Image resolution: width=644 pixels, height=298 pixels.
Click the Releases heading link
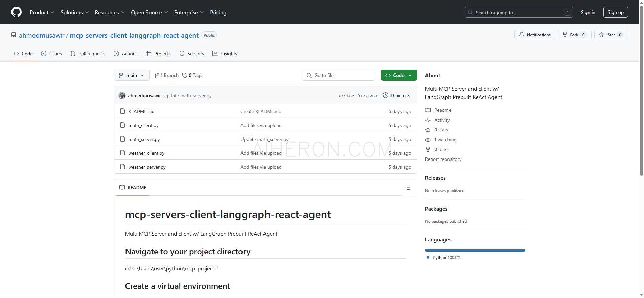435,178
